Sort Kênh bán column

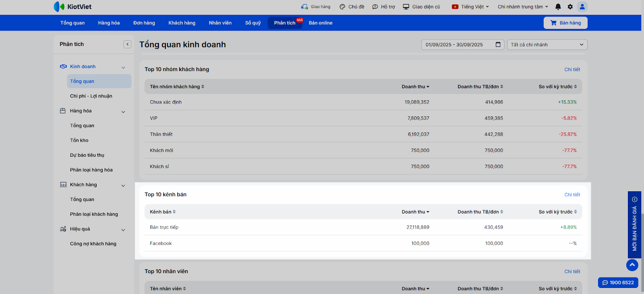click(x=163, y=212)
